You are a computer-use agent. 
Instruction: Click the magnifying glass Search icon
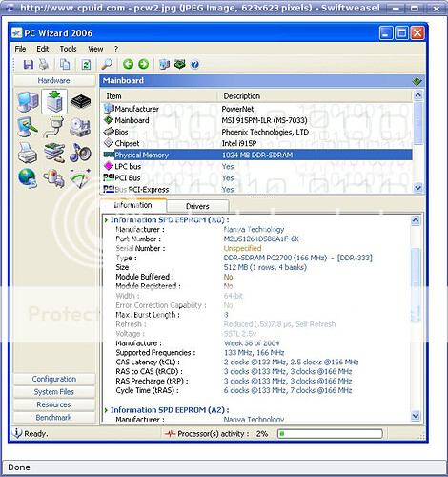click(x=107, y=65)
